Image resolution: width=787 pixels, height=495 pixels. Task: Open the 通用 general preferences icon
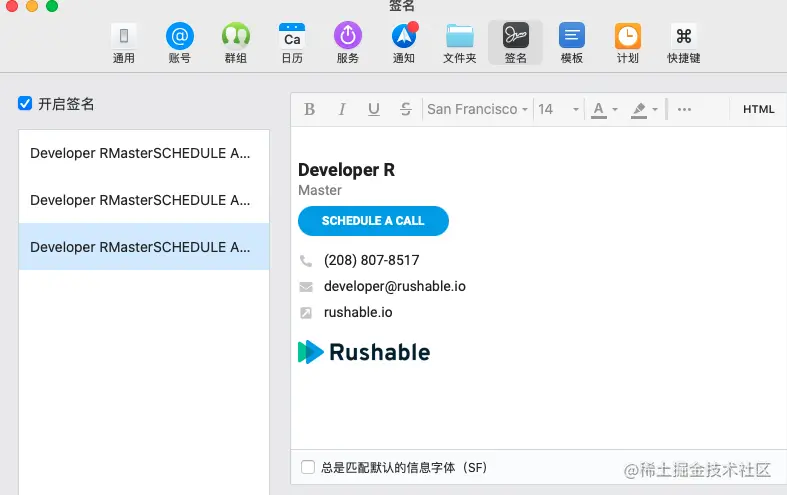click(x=123, y=43)
